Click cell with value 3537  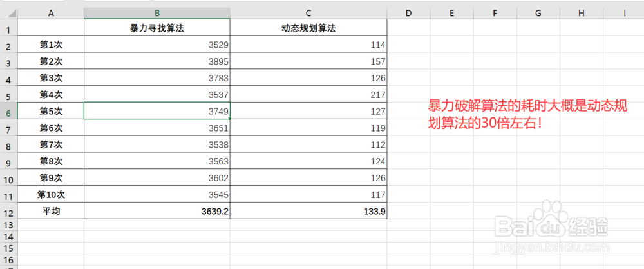pyautogui.click(x=157, y=94)
